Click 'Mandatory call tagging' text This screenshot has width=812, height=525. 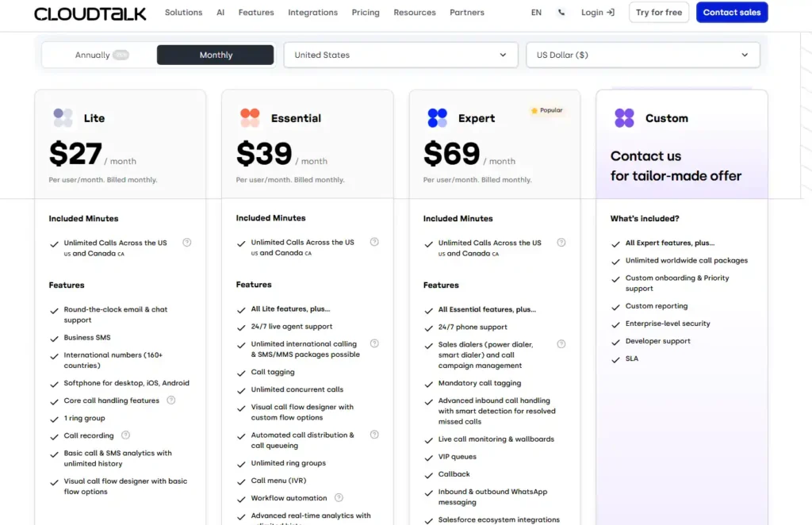click(x=480, y=383)
